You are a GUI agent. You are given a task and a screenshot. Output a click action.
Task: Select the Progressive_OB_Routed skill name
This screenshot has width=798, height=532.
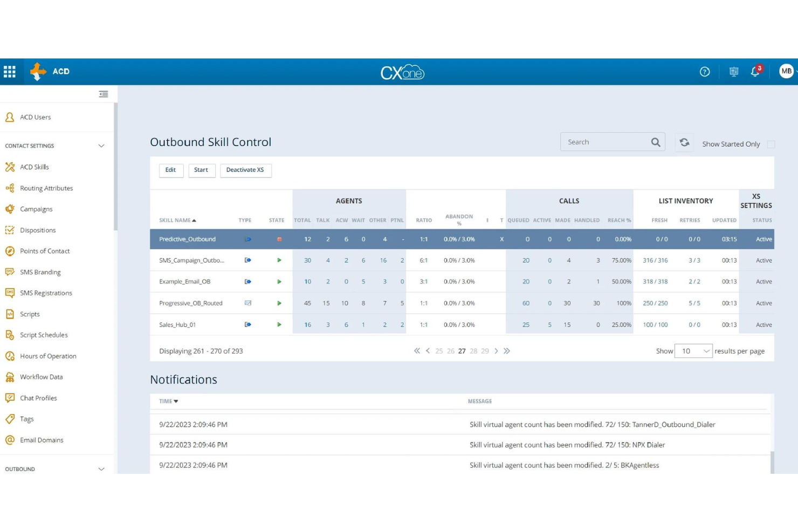point(191,303)
